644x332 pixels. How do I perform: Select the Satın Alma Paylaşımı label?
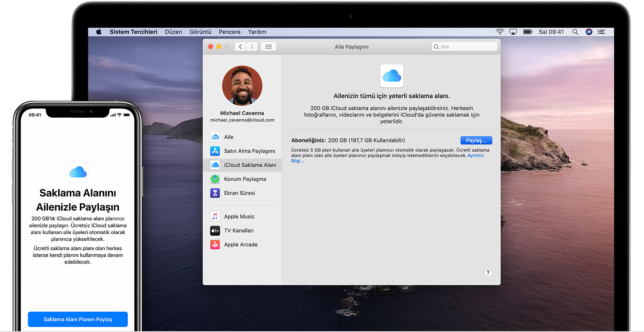click(250, 151)
